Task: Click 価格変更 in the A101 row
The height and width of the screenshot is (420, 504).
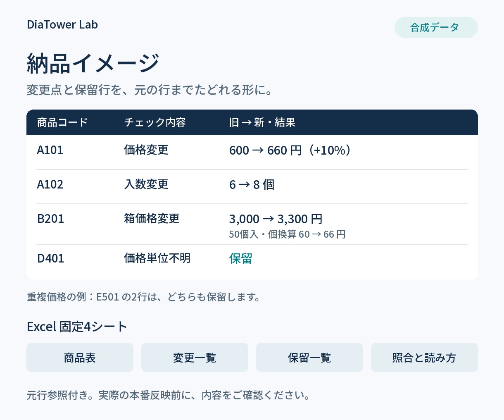Action: click(146, 150)
